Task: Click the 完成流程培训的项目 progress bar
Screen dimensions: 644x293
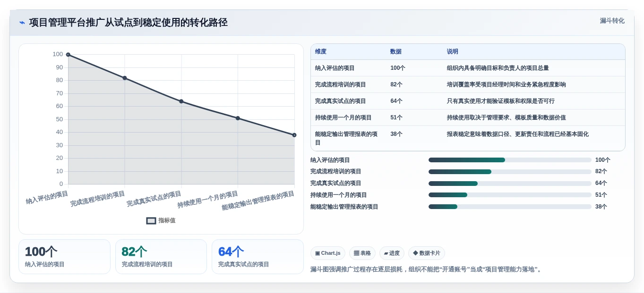Action: [x=510, y=172]
